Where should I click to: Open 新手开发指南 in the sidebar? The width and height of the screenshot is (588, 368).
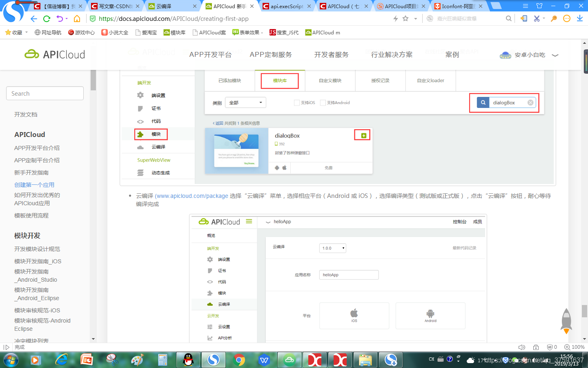pos(31,173)
